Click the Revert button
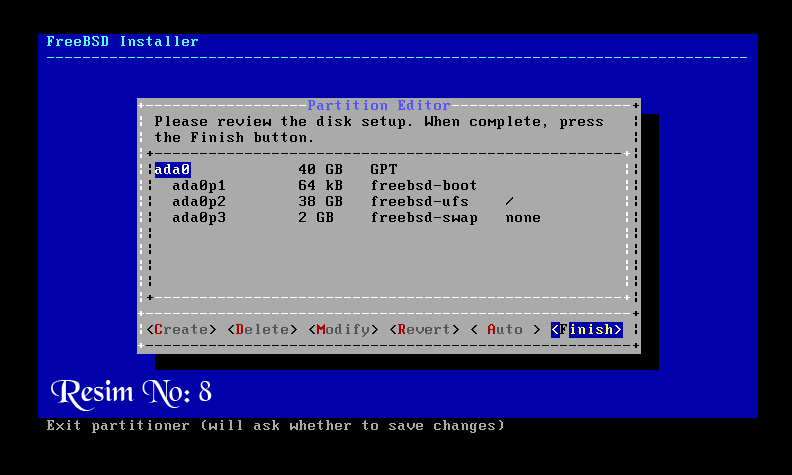Image resolution: width=792 pixels, height=475 pixels. (424, 329)
